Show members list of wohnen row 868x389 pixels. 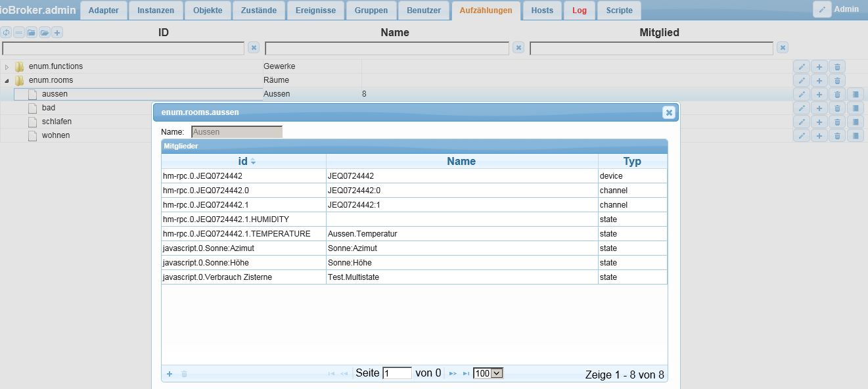click(855, 135)
